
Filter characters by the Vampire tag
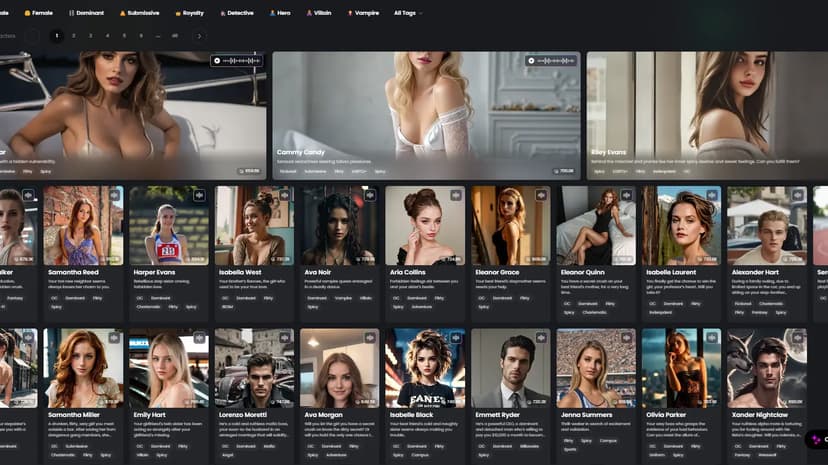(x=363, y=13)
